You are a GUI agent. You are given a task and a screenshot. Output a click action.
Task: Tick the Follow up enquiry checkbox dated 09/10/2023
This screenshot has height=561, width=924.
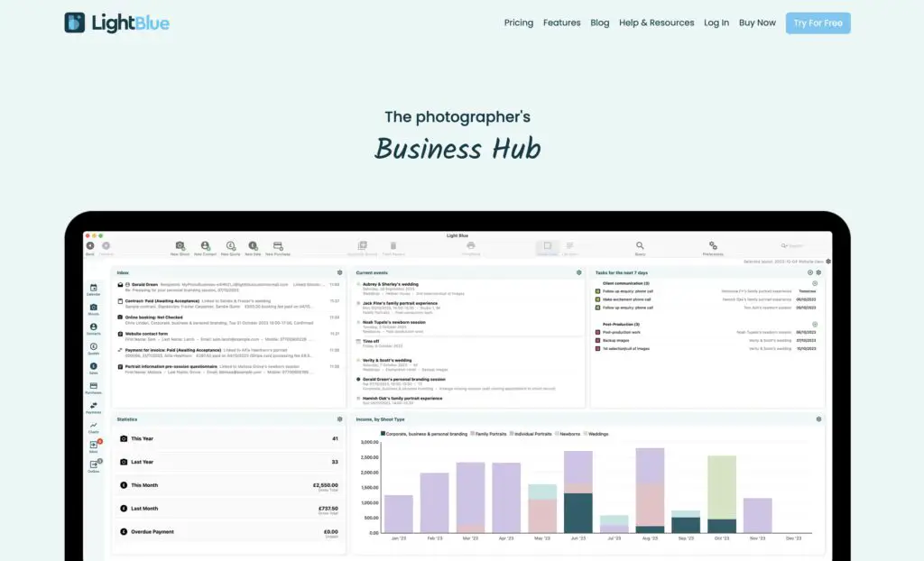point(597,308)
